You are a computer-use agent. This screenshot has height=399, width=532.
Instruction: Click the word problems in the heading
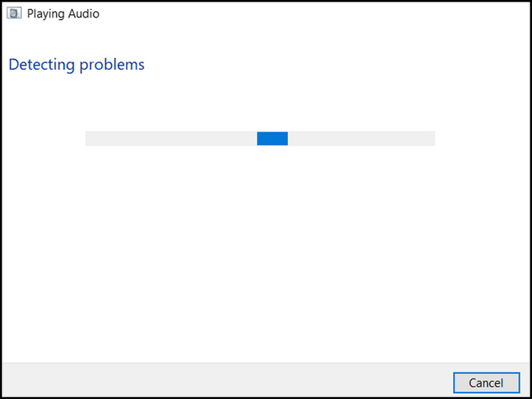click(x=112, y=65)
